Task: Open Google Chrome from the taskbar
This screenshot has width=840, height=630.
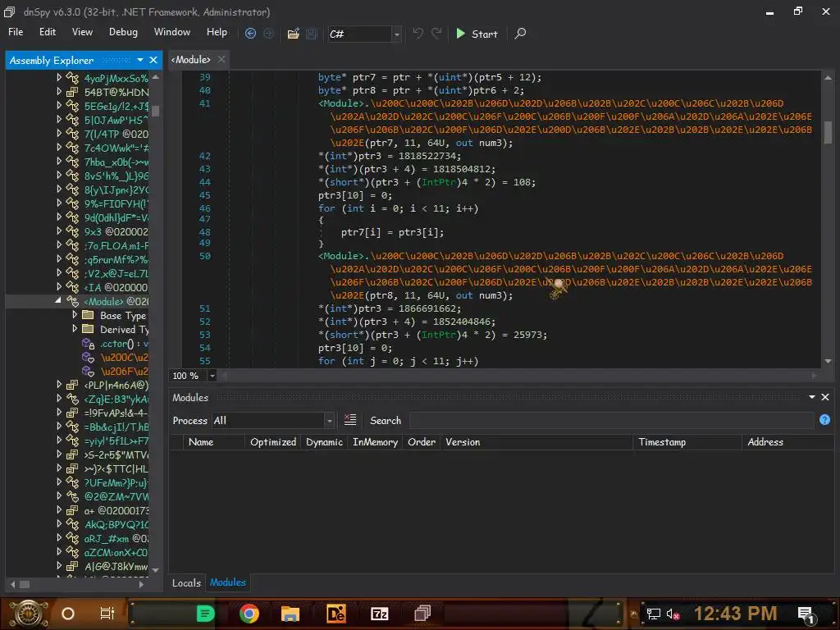Action: click(249, 614)
